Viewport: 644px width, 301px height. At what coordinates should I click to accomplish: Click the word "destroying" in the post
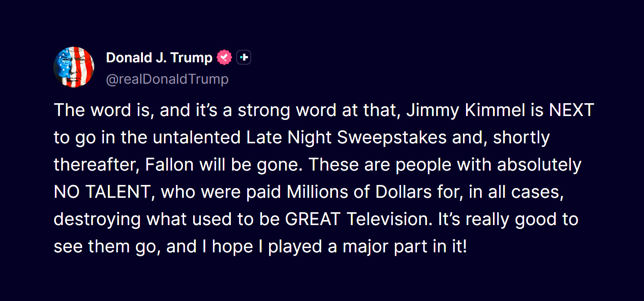97,220
